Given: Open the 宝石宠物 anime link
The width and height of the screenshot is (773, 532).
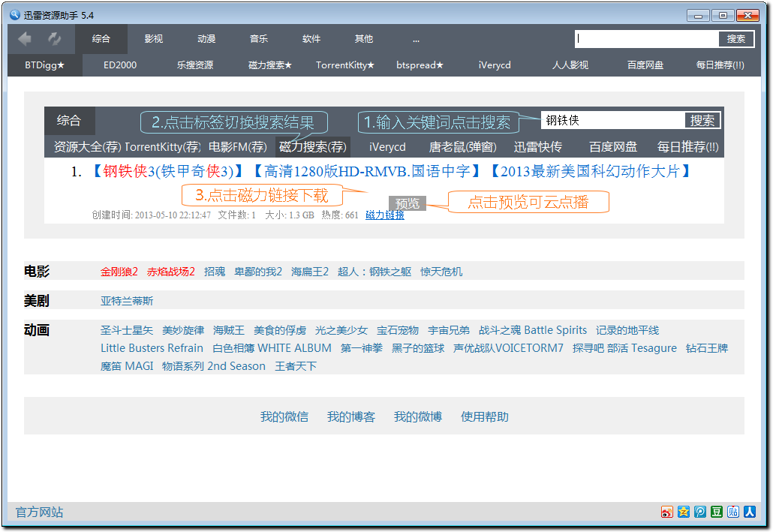Looking at the screenshot, I should pos(397,330).
